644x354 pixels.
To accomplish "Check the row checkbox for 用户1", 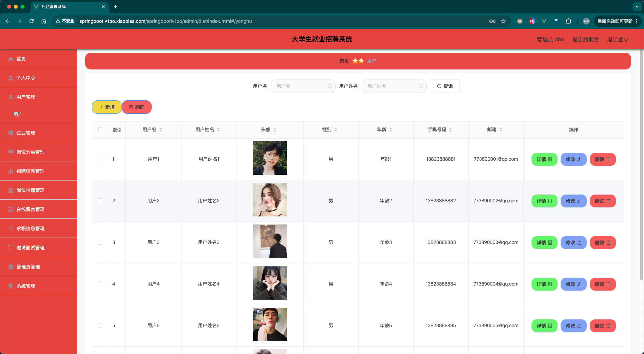I will coord(100,159).
